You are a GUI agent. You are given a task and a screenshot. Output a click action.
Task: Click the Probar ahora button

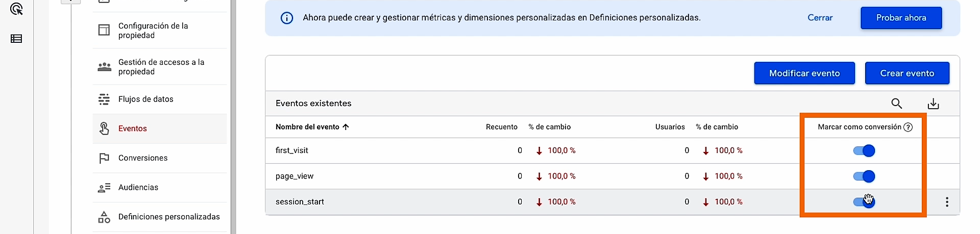click(901, 18)
